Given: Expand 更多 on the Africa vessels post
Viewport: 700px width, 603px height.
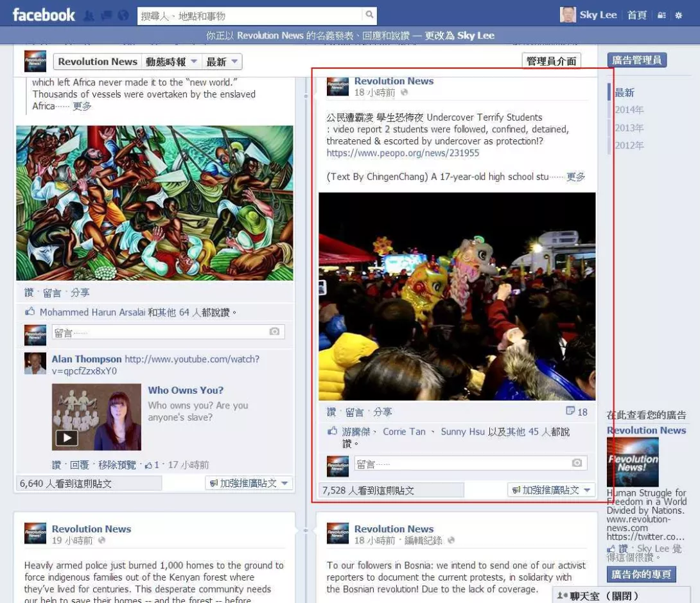Looking at the screenshot, I should pyautogui.click(x=82, y=106).
